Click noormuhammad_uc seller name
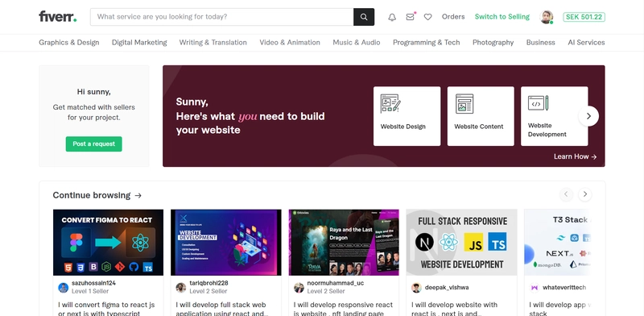The image size is (644, 316). tap(336, 283)
